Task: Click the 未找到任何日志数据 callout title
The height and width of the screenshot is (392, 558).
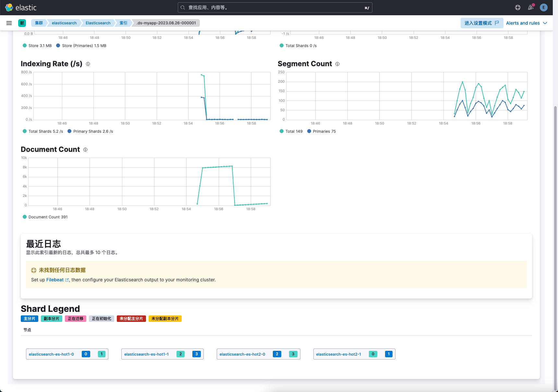Action: pyautogui.click(x=62, y=270)
